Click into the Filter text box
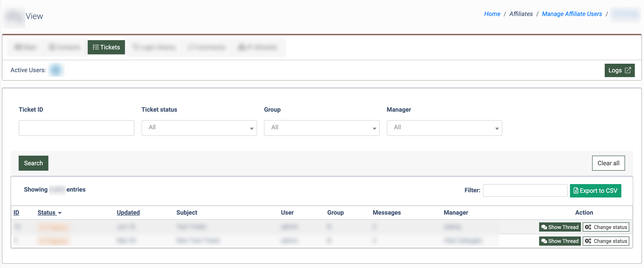Screen dimensions: 644x268 point(525,190)
